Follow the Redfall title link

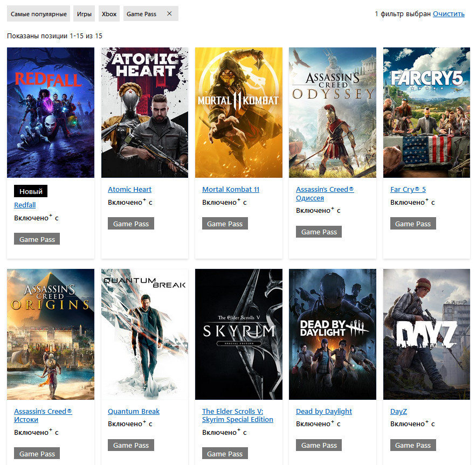(25, 205)
